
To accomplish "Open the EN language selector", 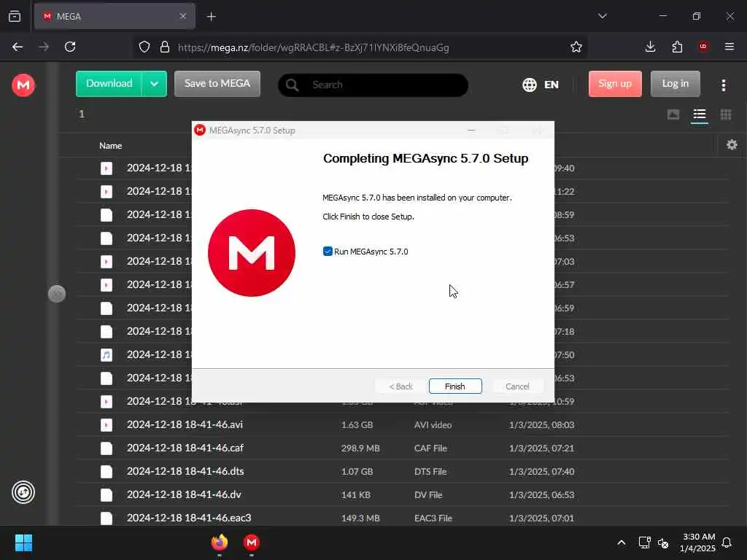I will (x=541, y=85).
